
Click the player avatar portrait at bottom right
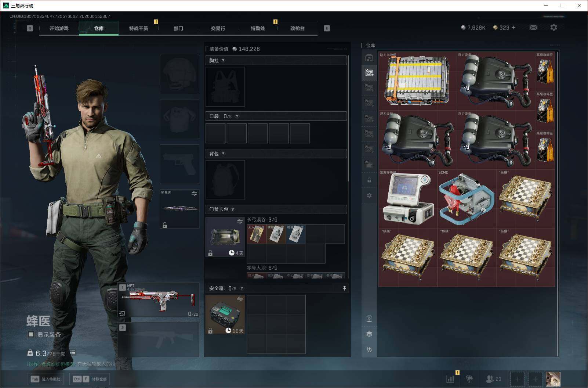553,379
